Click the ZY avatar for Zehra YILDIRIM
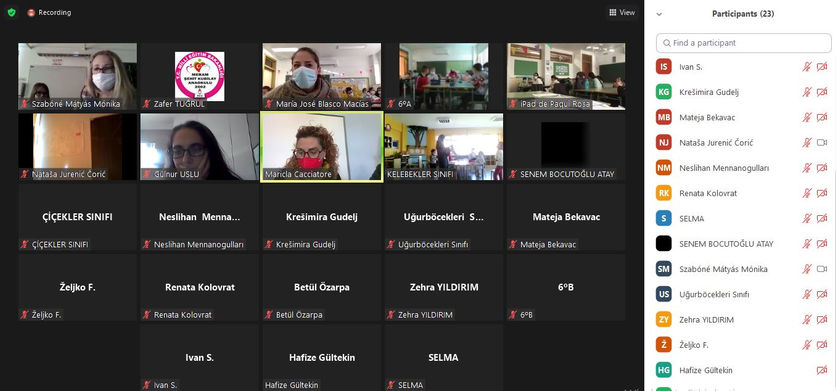Screen dimensions: 836x391 pos(664,320)
